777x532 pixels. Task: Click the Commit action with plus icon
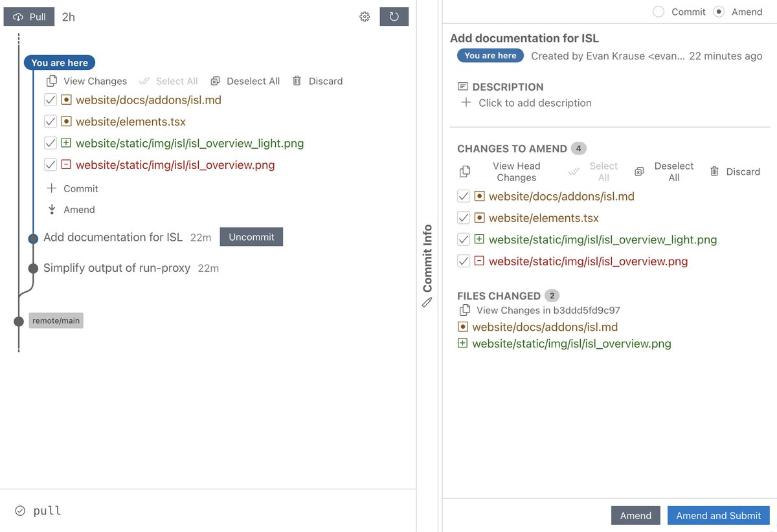(73, 188)
